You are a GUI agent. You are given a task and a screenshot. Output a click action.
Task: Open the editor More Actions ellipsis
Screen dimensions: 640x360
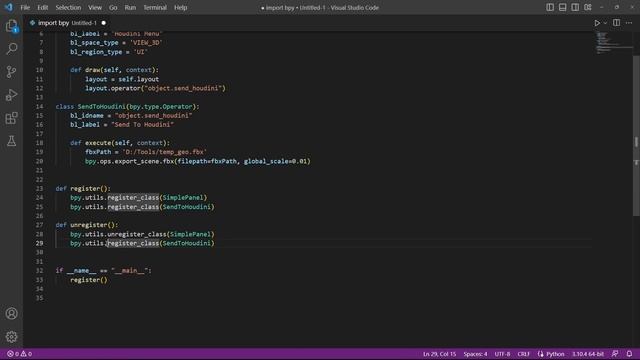[629, 23]
